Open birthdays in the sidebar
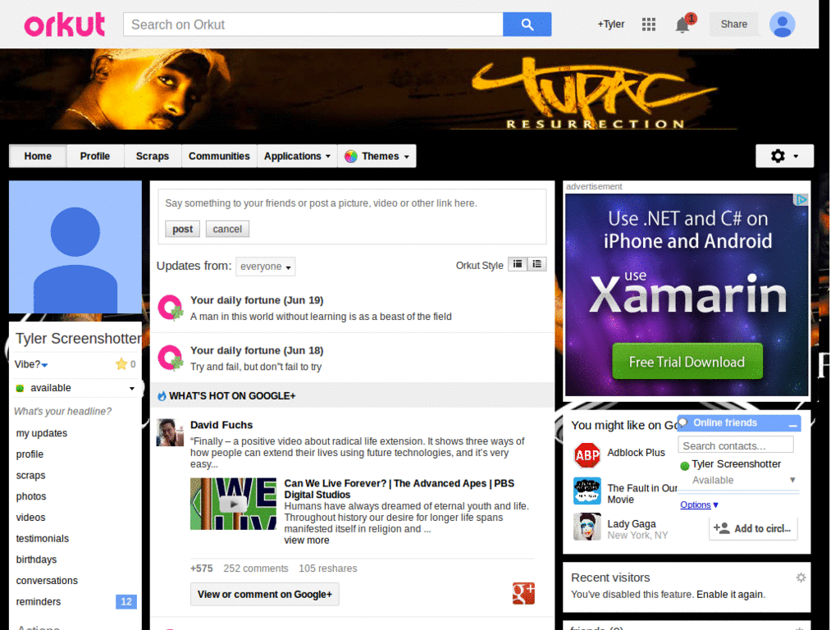 (36, 559)
